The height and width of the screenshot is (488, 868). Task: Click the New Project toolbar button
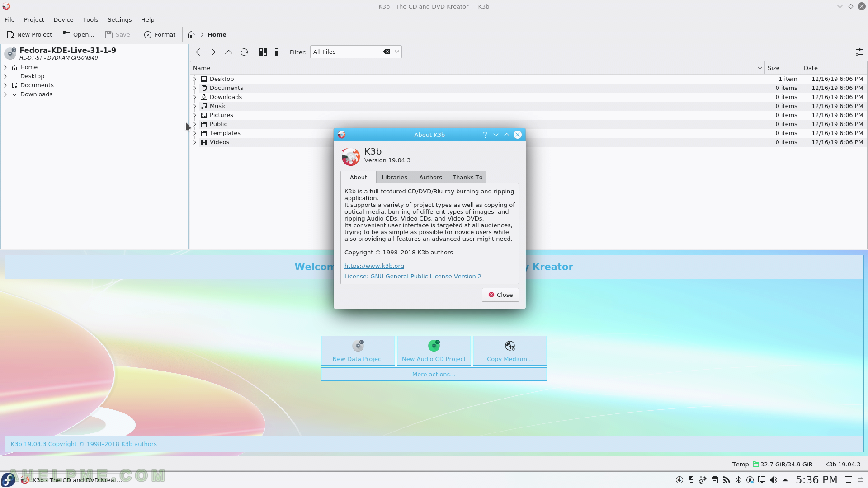(x=29, y=34)
